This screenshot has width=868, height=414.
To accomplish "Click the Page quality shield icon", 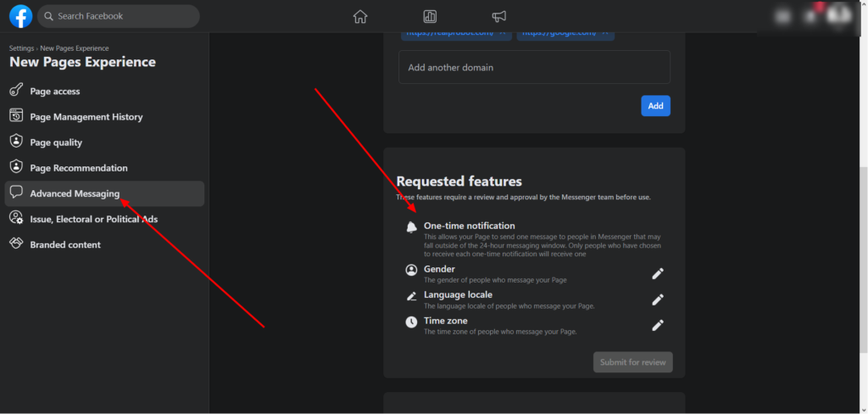I will (16, 142).
